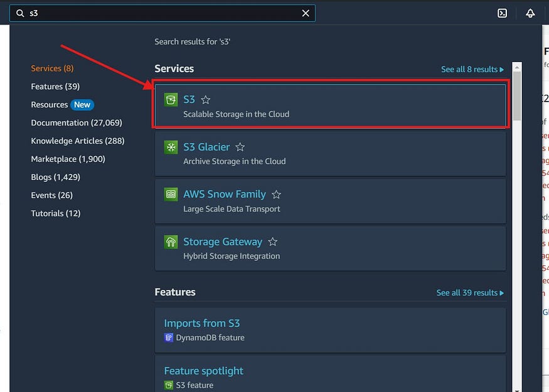Select Tutorials (12) category
The width and height of the screenshot is (549, 392).
[x=56, y=213]
